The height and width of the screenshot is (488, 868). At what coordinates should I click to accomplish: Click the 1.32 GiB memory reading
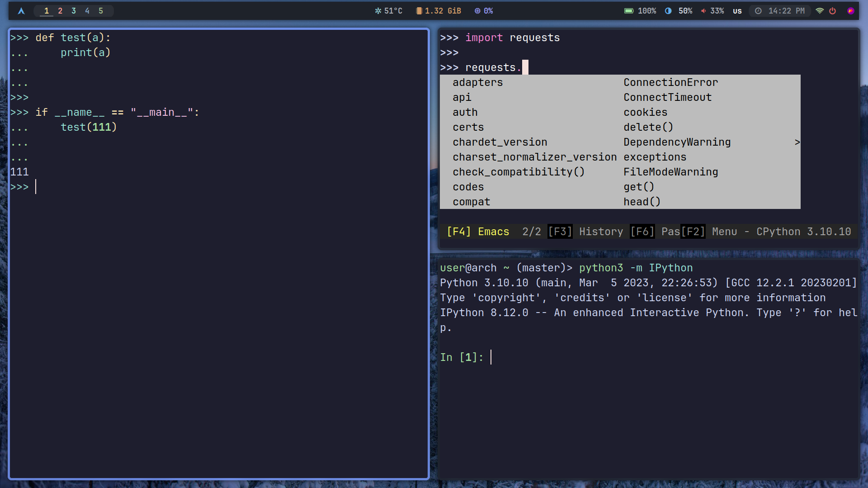(x=443, y=11)
